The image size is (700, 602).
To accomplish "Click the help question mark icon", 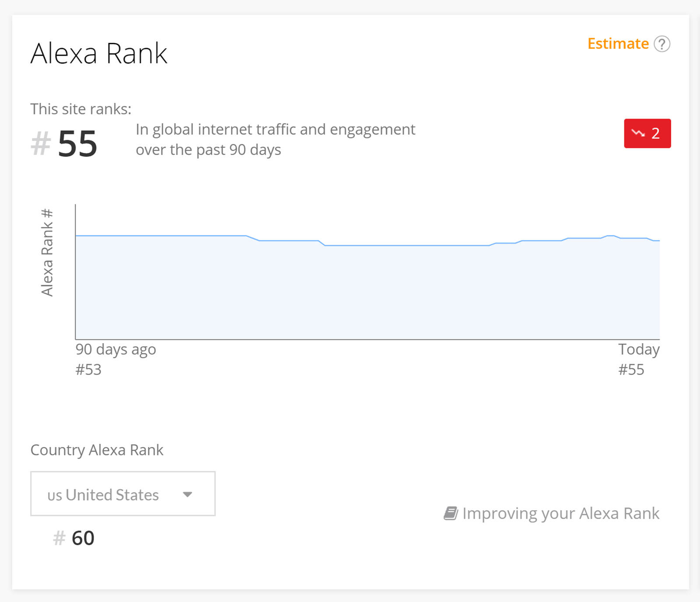I will pyautogui.click(x=662, y=44).
